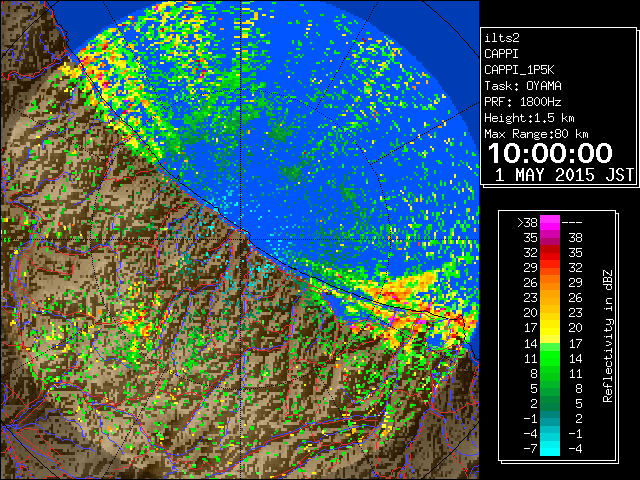Click the 'Max Range:80 km' text
Image resolution: width=640 pixels, height=480 pixels.
tap(536, 134)
